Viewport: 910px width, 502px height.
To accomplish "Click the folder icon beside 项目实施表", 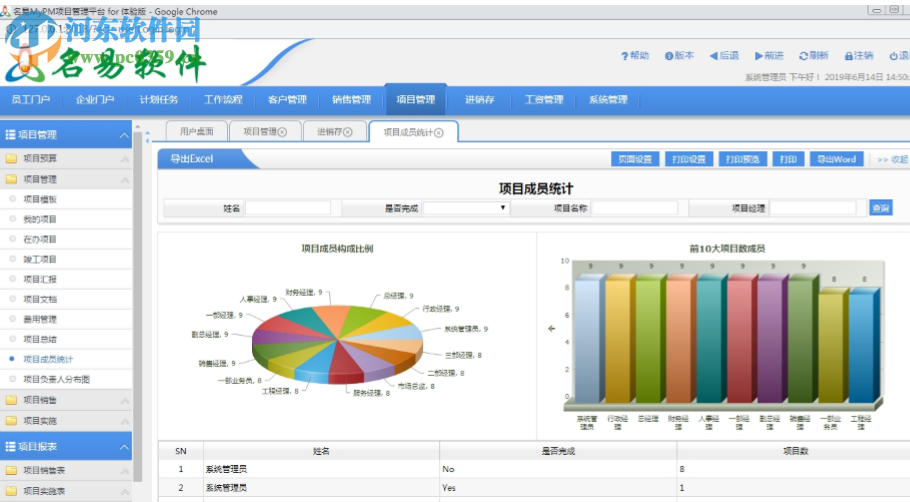I will pyautogui.click(x=11, y=491).
